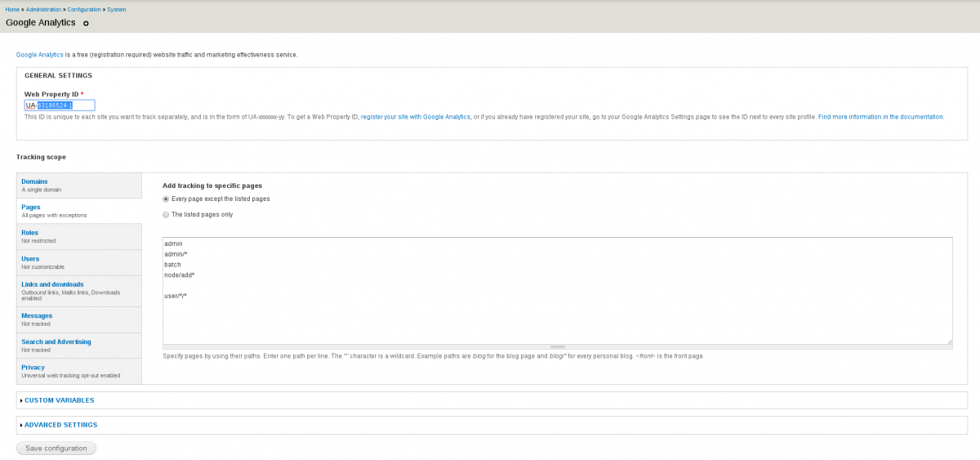Screen dimensions: 980x460
Task: Open the Messages vertical tab
Action: tap(79, 319)
